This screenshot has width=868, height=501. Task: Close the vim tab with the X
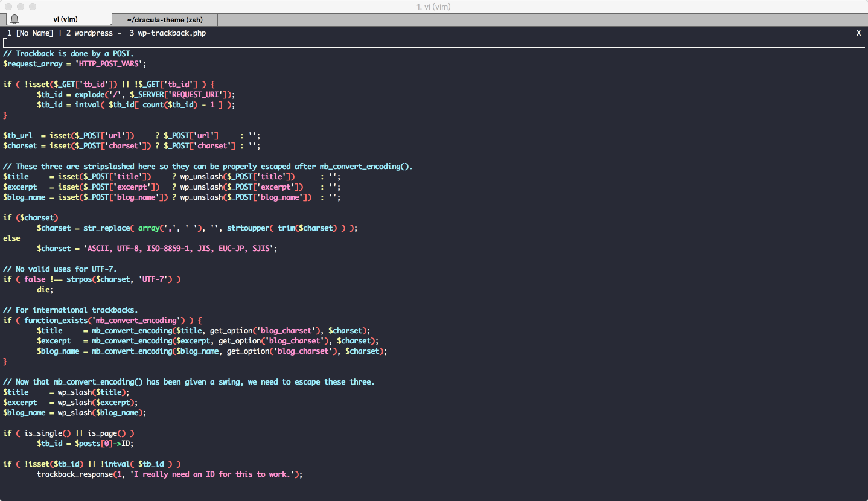coord(858,33)
